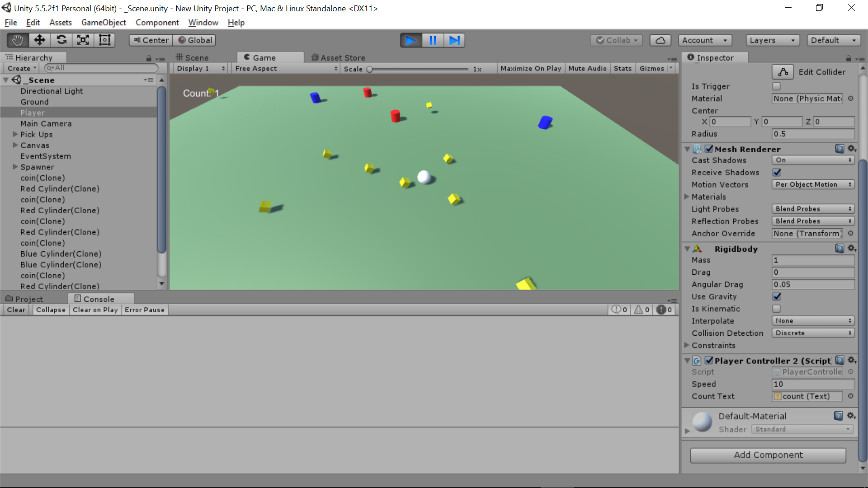The width and height of the screenshot is (868, 488).
Task: Expand the Pick Ups hierarchy item
Action: 15,134
